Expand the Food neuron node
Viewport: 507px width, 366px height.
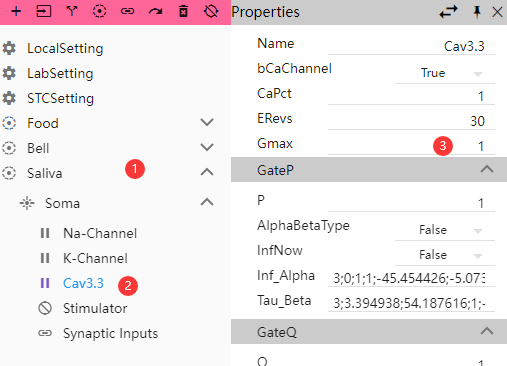[x=207, y=122]
